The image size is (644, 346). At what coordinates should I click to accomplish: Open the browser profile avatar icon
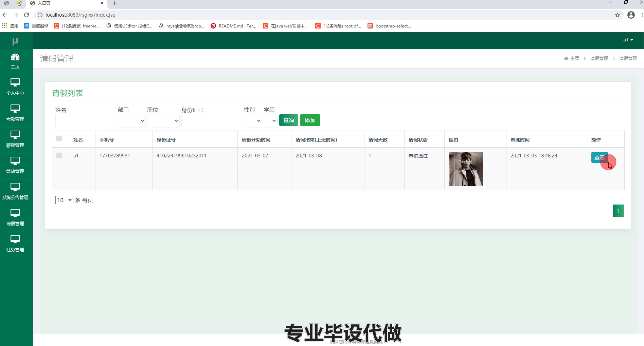tap(631, 15)
